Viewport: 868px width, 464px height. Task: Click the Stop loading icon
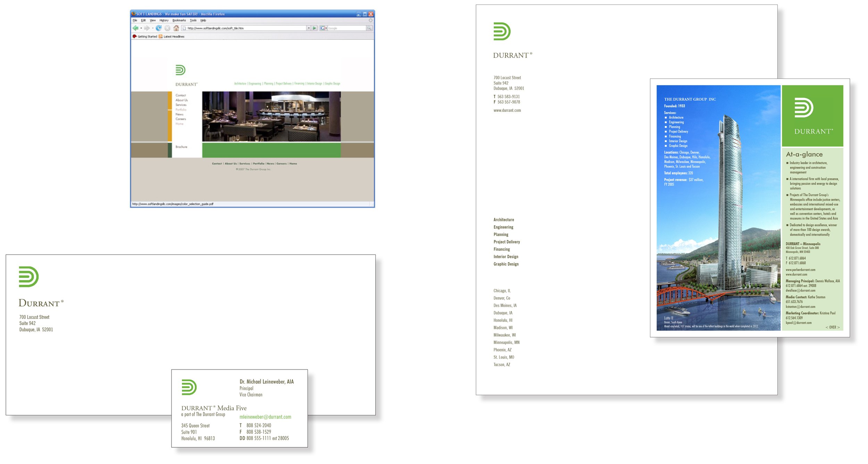coord(167,28)
